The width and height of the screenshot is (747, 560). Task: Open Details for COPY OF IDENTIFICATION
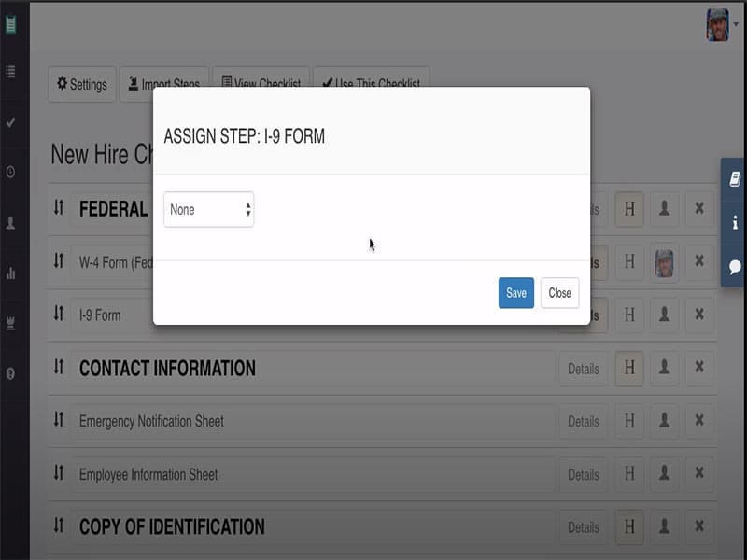(x=584, y=527)
